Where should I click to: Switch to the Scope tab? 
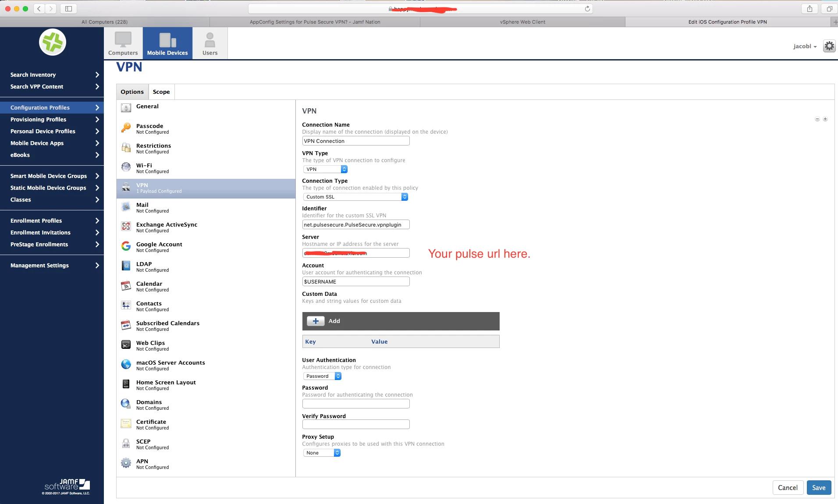click(x=161, y=92)
